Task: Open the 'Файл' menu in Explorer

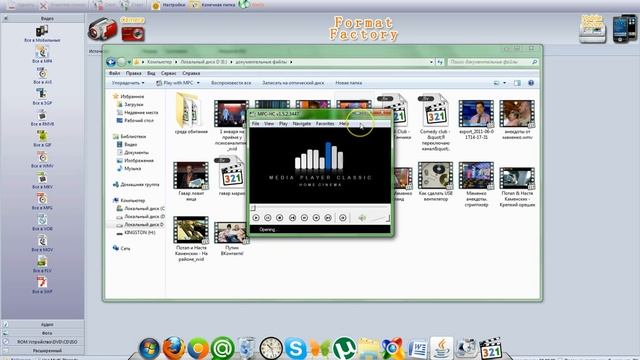Action: click(114, 73)
